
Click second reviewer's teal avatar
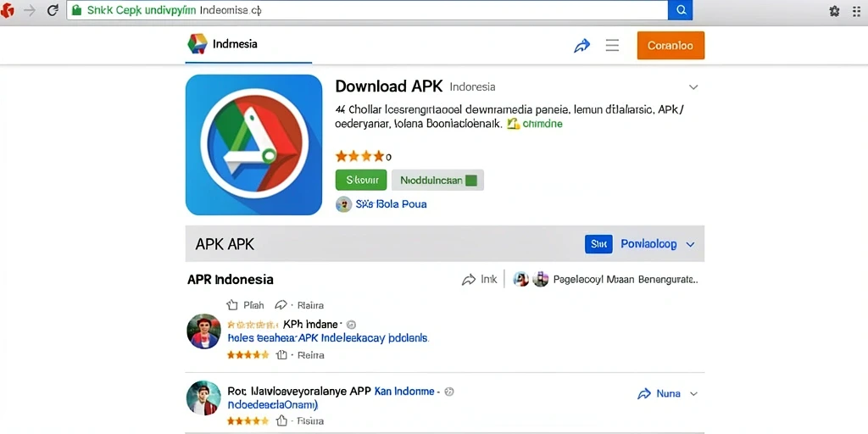point(203,398)
